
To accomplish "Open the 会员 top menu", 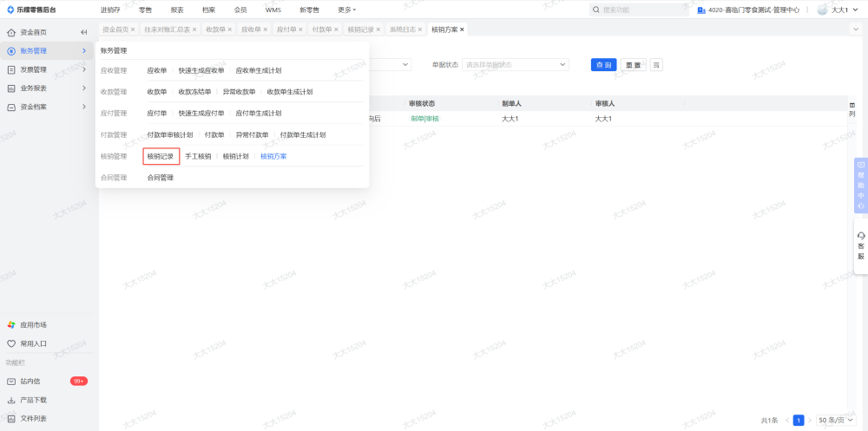I will [x=240, y=10].
